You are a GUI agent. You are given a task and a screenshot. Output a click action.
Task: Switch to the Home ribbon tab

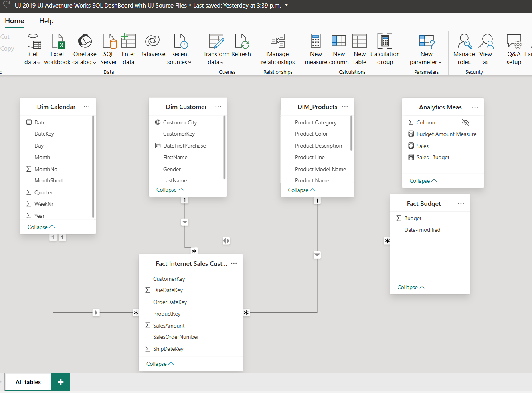14,21
